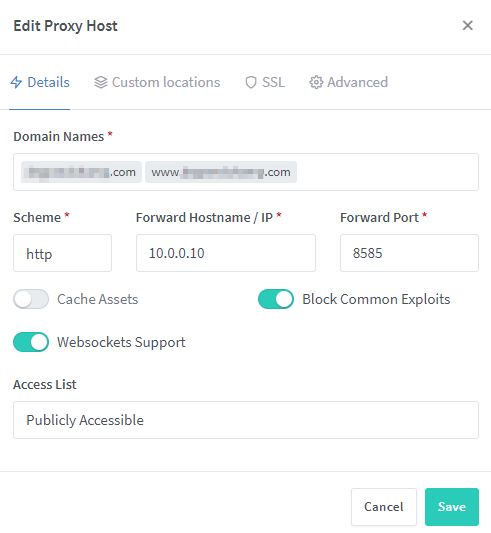The height and width of the screenshot is (533, 491).
Task: Click the Forward Hostname / IP field
Action: point(226,253)
